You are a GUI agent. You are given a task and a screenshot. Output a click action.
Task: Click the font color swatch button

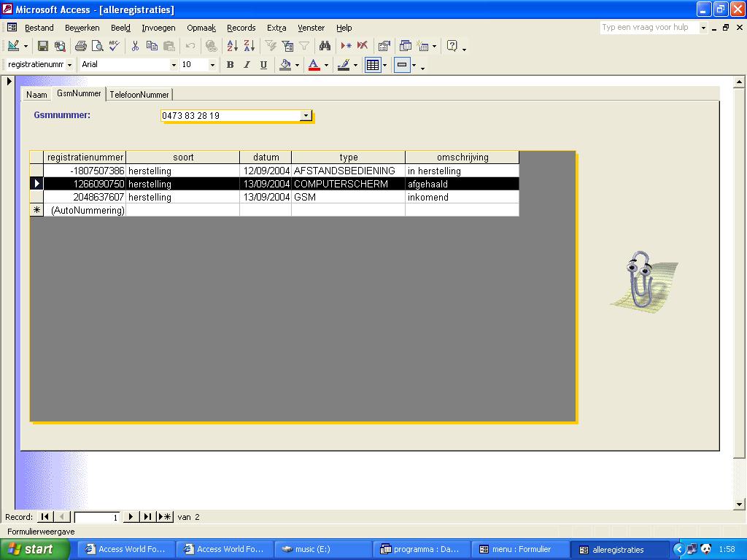[x=314, y=65]
